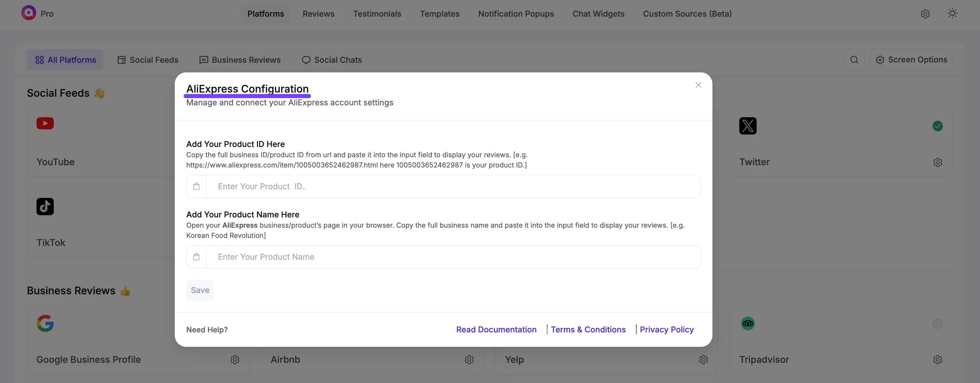Open Yelp settings gear
This screenshot has width=980, height=383.
click(703, 359)
